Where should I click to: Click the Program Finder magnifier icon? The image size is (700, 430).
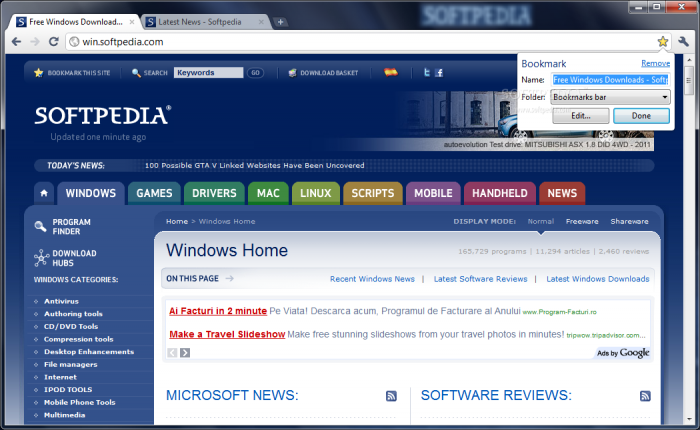(x=40, y=226)
